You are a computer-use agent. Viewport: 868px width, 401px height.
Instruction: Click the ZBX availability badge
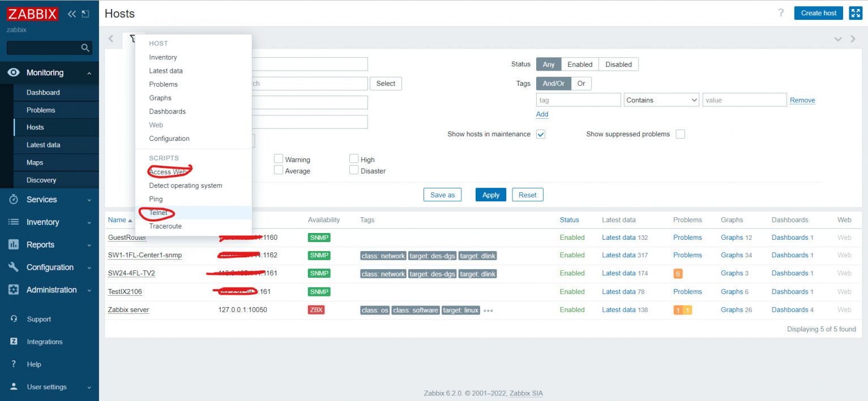[316, 310]
